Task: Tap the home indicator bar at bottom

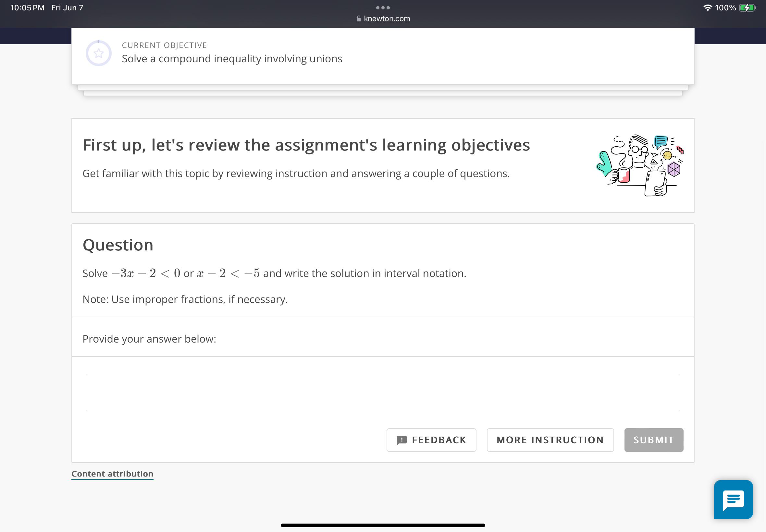Action: (383, 526)
